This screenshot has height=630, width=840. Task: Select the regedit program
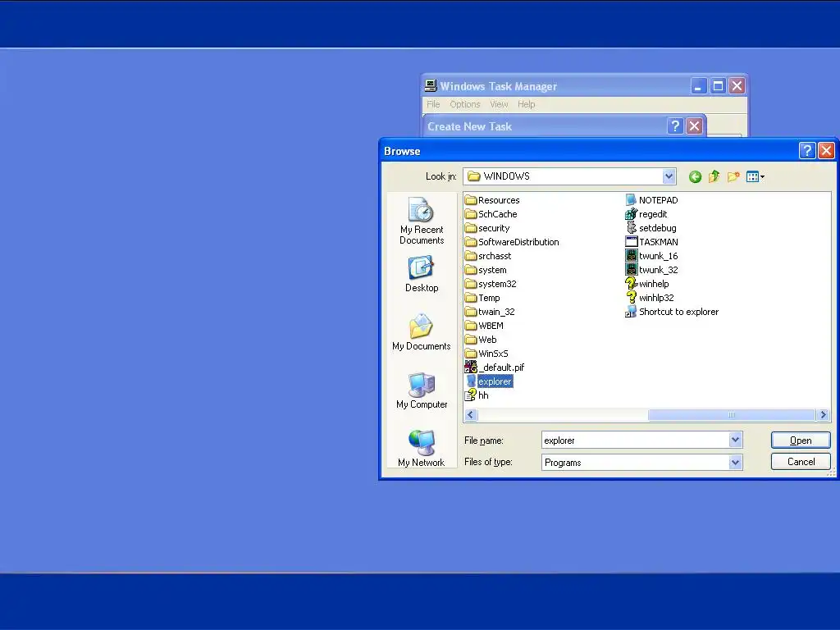coord(646,214)
